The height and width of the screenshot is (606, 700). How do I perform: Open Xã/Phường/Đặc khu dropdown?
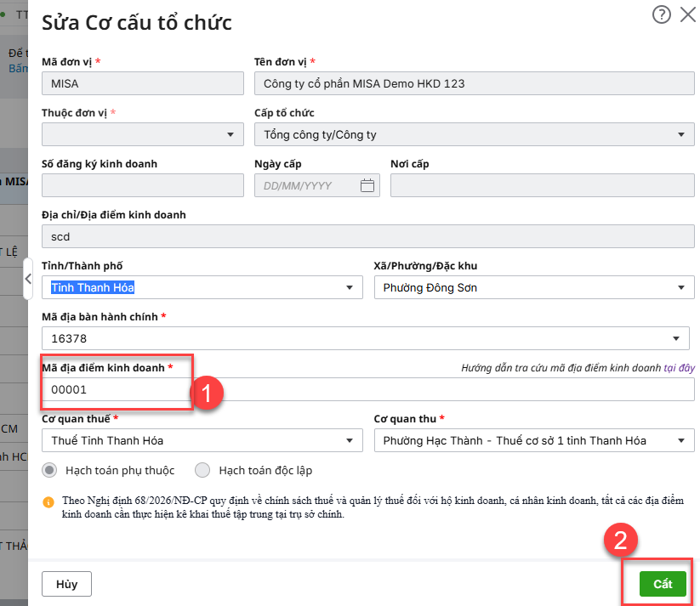[680, 288]
